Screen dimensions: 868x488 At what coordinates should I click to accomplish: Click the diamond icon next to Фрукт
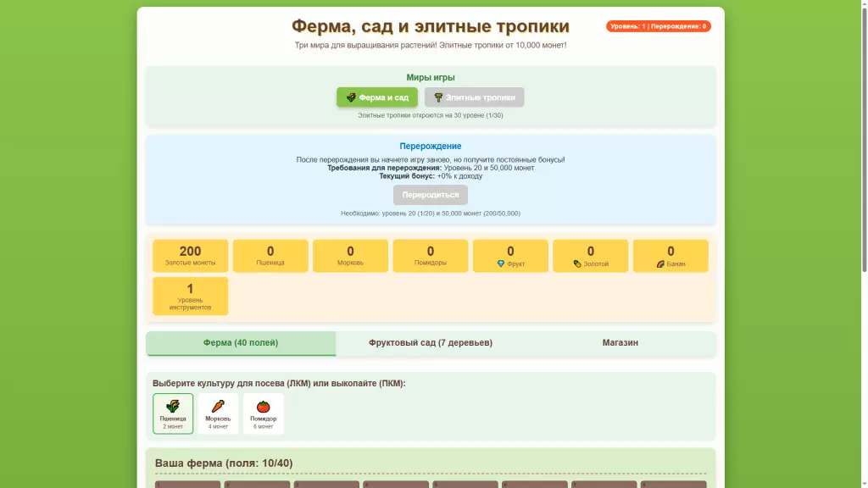(500, 264)
